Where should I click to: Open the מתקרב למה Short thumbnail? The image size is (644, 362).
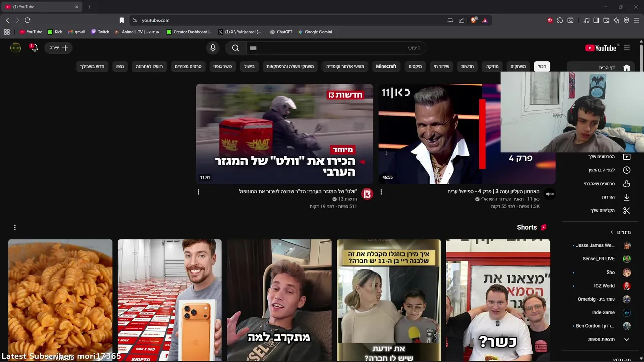pos(279,301)
